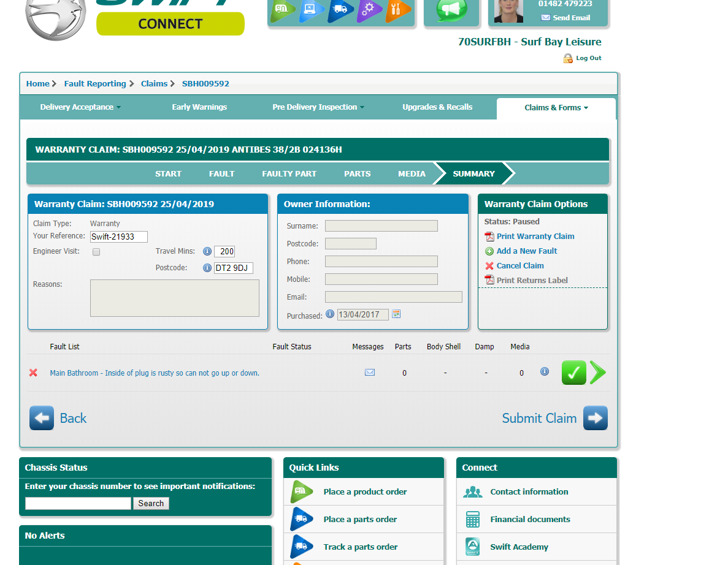Click the green checkmark fault button
The width and height of the screenshot is (728, 565).
574,373
